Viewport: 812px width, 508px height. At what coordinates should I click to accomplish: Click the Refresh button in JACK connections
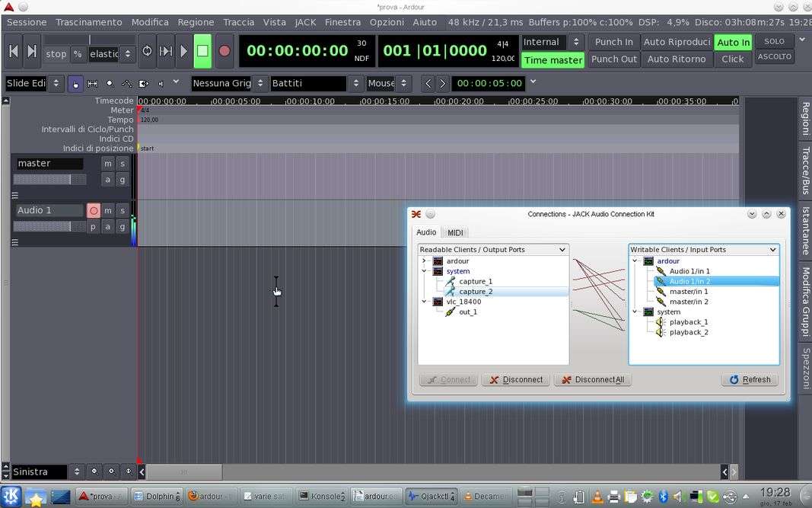750,379
